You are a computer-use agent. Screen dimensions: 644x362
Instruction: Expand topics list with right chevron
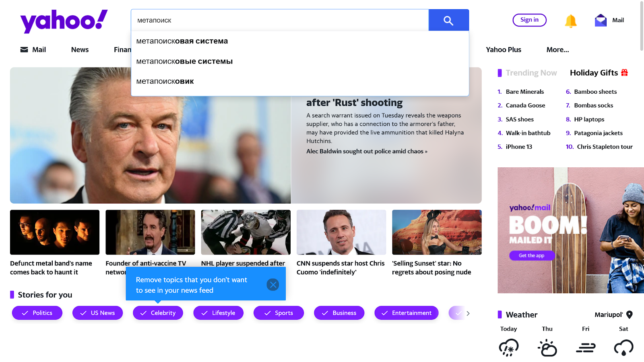click(x=468, y=313)
